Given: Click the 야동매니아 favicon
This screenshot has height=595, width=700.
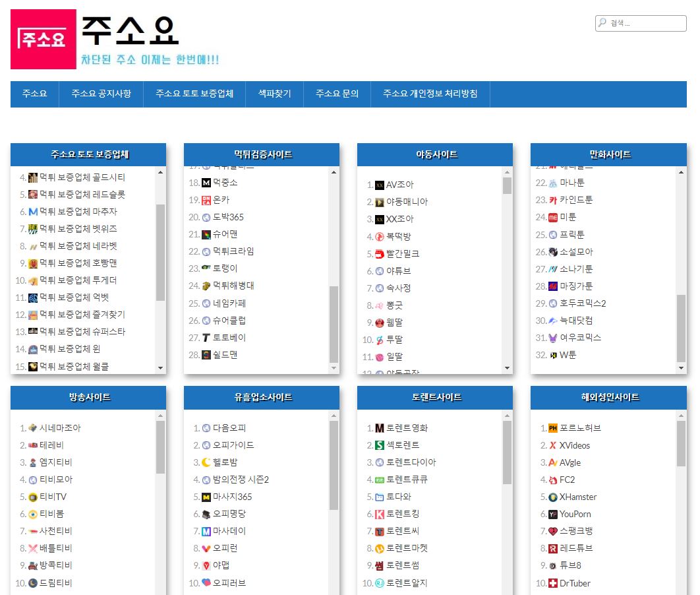Looking at the screenshot, I should click(x=380, y=203).
